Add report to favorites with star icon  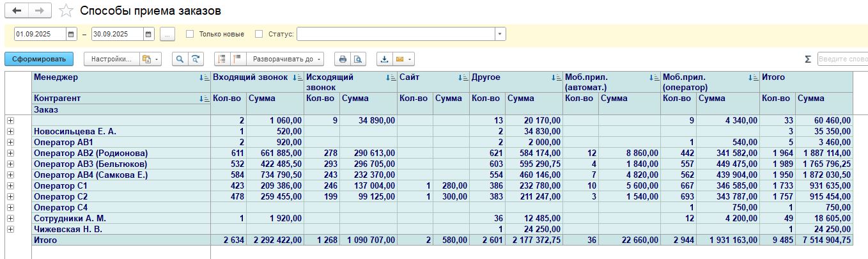pos(65,11)
